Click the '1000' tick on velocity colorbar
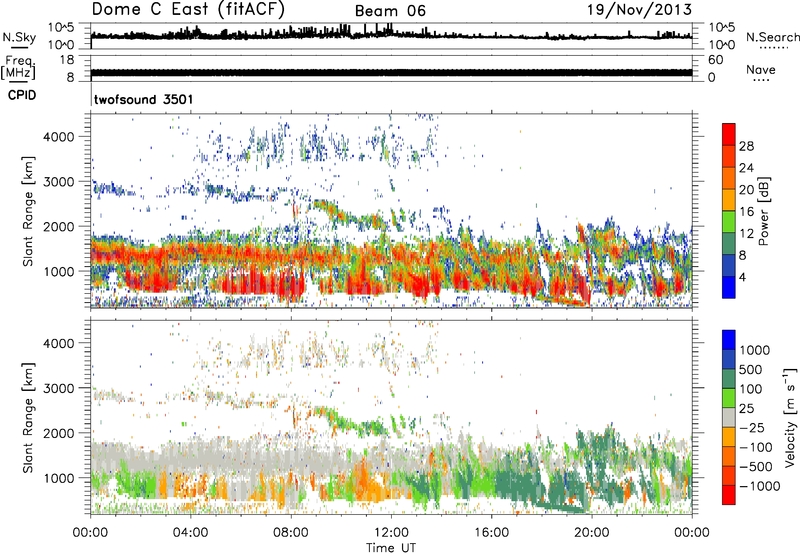This screenshot has width=800, height=554. pos(755,350)
